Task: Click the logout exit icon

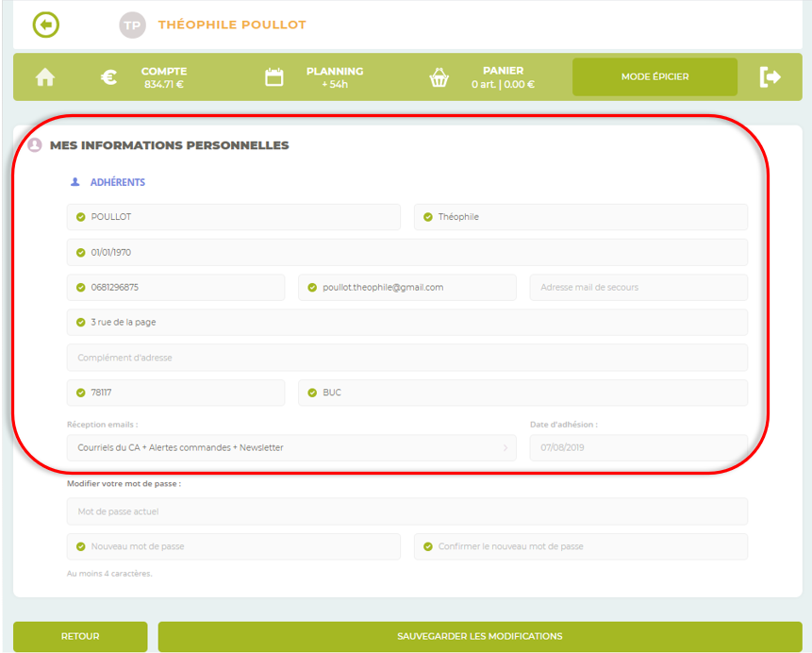Action: click(770, 77)
